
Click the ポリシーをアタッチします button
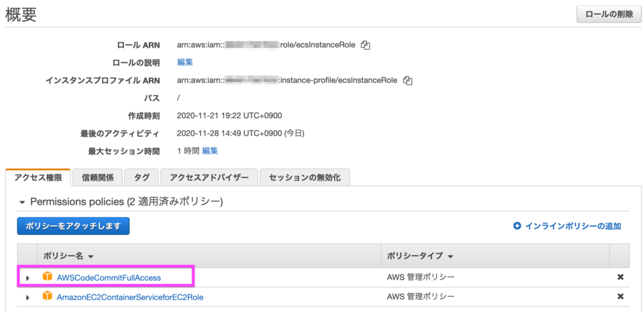[x=73, y=226]
